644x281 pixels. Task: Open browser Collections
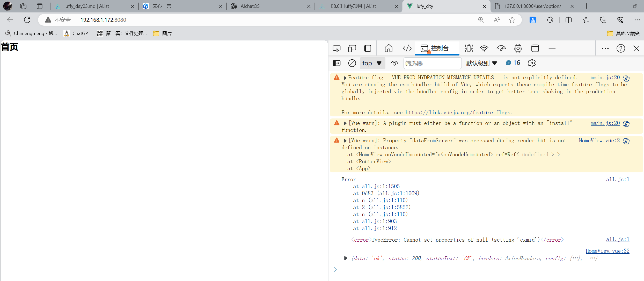pos(603,20)
